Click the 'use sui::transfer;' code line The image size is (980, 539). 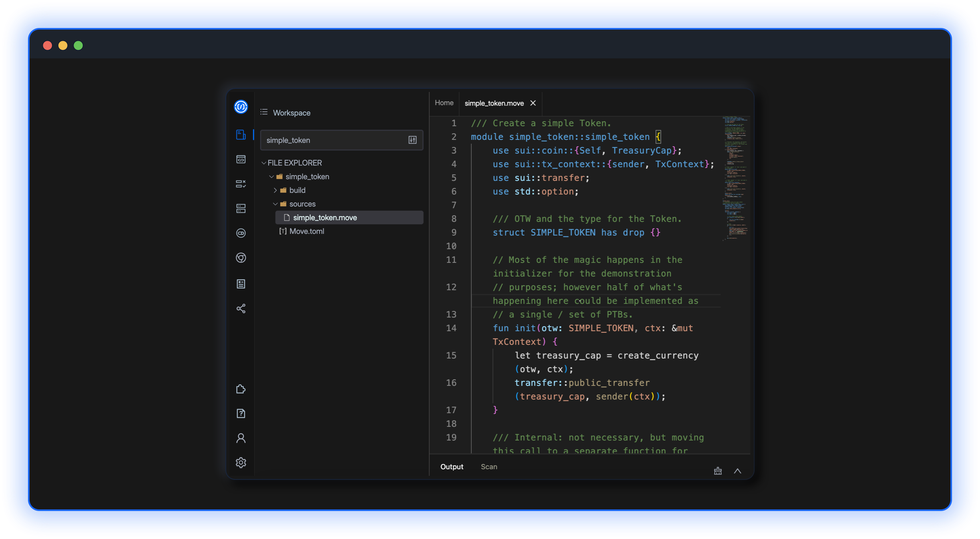(541, 178)
